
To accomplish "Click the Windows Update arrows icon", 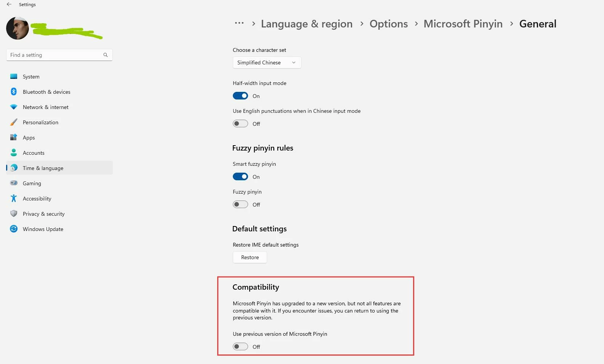I will (14, 229).
